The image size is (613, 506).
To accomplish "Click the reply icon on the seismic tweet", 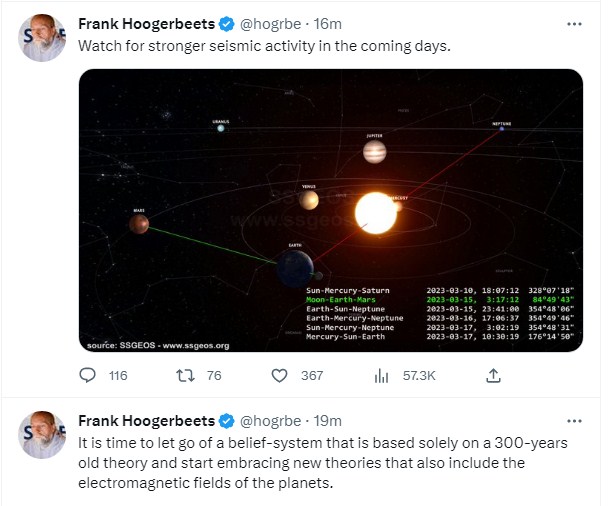I will [x=89, y=376].
